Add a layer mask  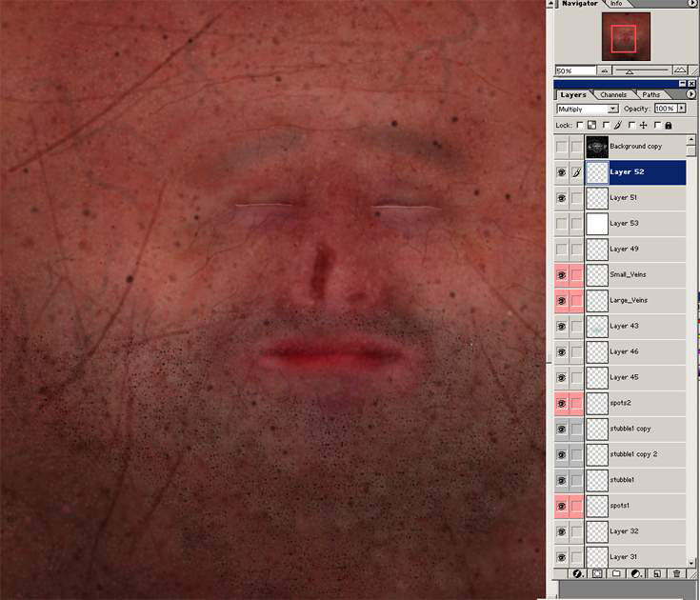coord(597,574)
